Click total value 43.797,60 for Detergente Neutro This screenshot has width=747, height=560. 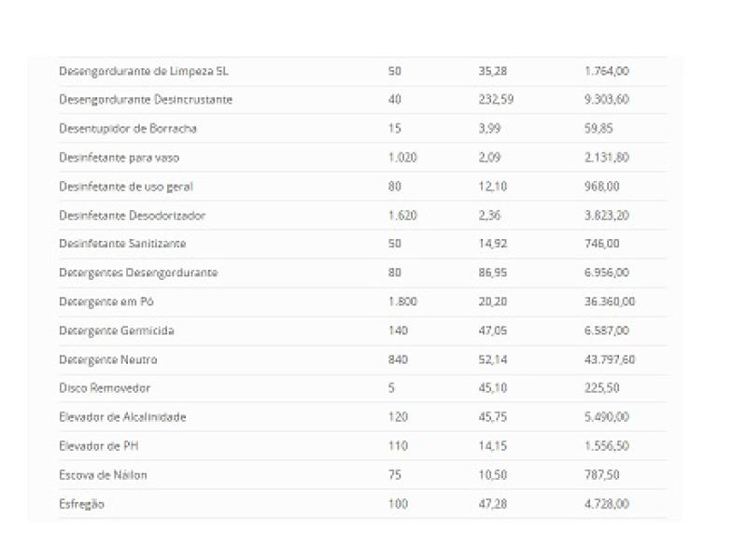click(610, 359)
